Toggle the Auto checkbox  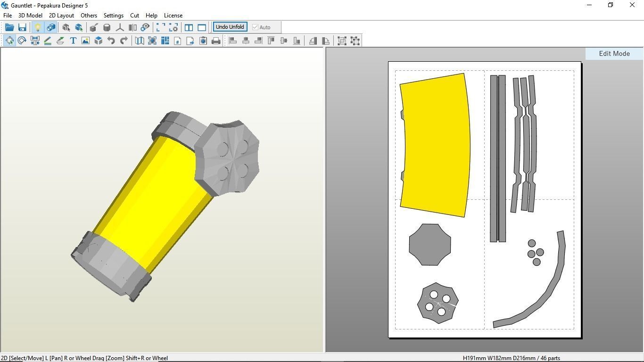[255, 27]
